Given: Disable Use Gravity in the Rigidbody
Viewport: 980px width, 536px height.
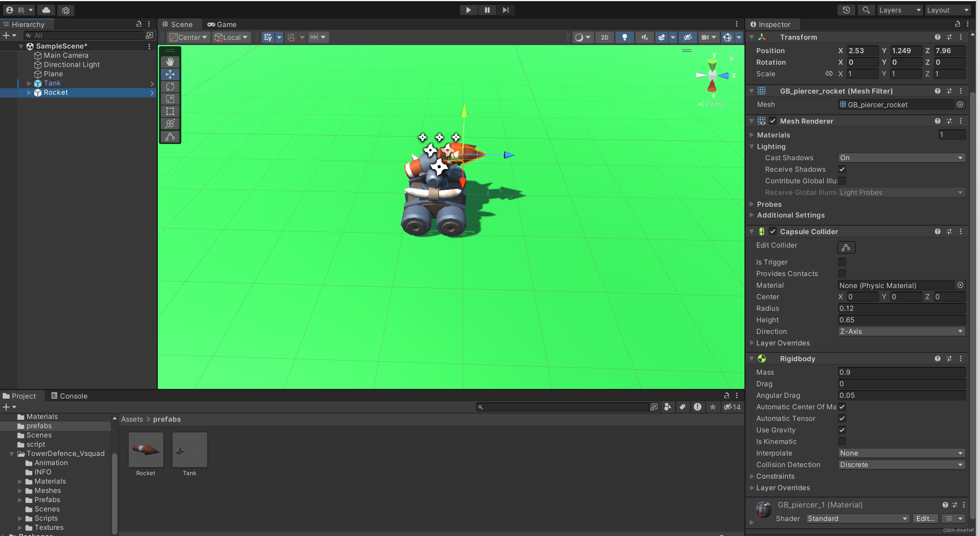Looking at the screenshot, I should point(842,430).
